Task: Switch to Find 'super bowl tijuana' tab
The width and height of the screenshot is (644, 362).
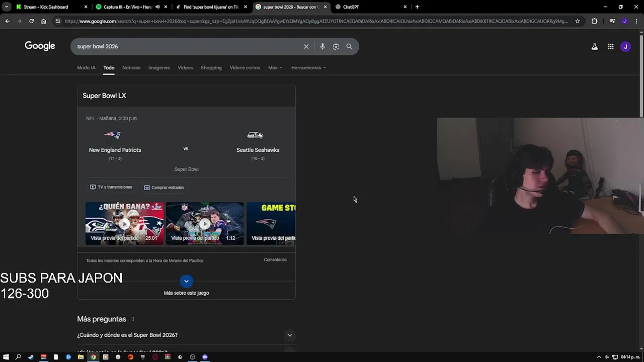Action: coord(211,7)
